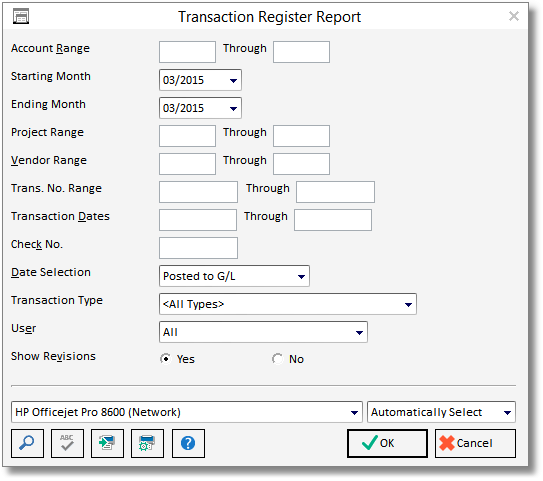
Task: Close the Transaction Register Report dialog
Action: pyautogui.click(x=514, y=16)
